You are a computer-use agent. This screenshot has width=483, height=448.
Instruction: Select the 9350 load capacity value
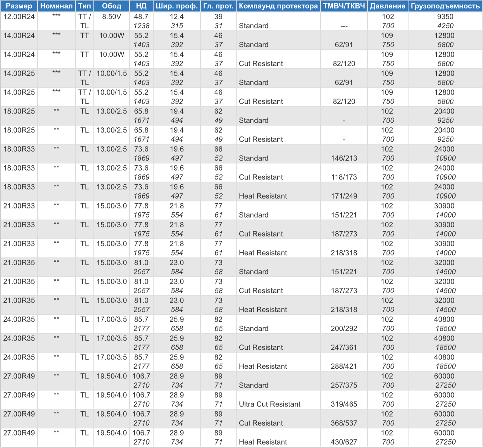click(x=445, y=17)
